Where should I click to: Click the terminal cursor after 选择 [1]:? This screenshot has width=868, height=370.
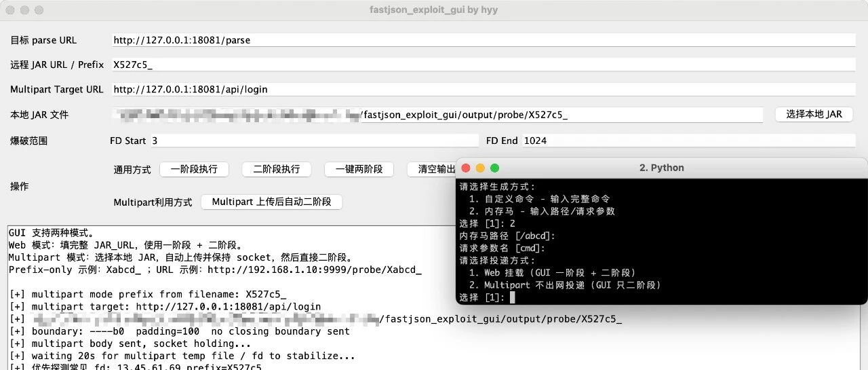pyautogui.click(x=513, y=297)
